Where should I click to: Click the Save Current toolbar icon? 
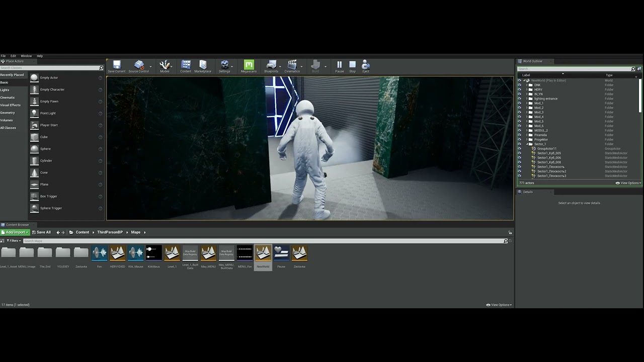pyautogui.click(x=117, y=66)
